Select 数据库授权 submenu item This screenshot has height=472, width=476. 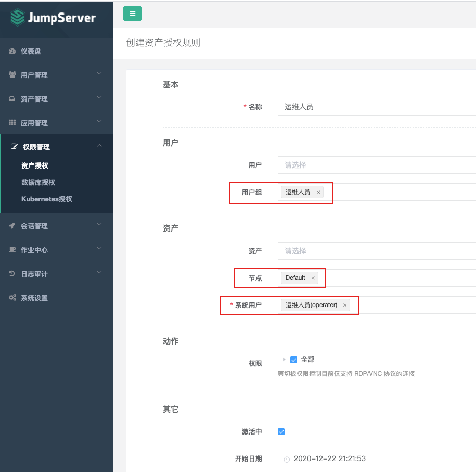[38, 182]
